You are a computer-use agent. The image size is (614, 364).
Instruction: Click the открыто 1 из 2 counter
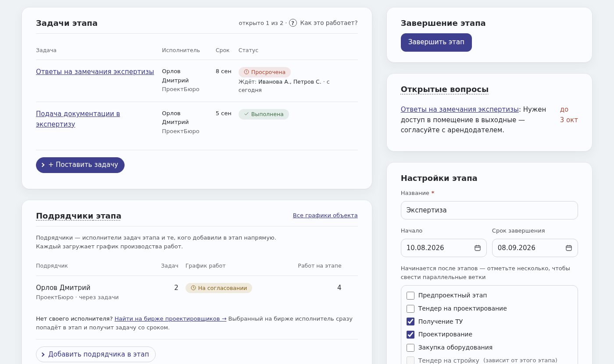coord(261,23)
